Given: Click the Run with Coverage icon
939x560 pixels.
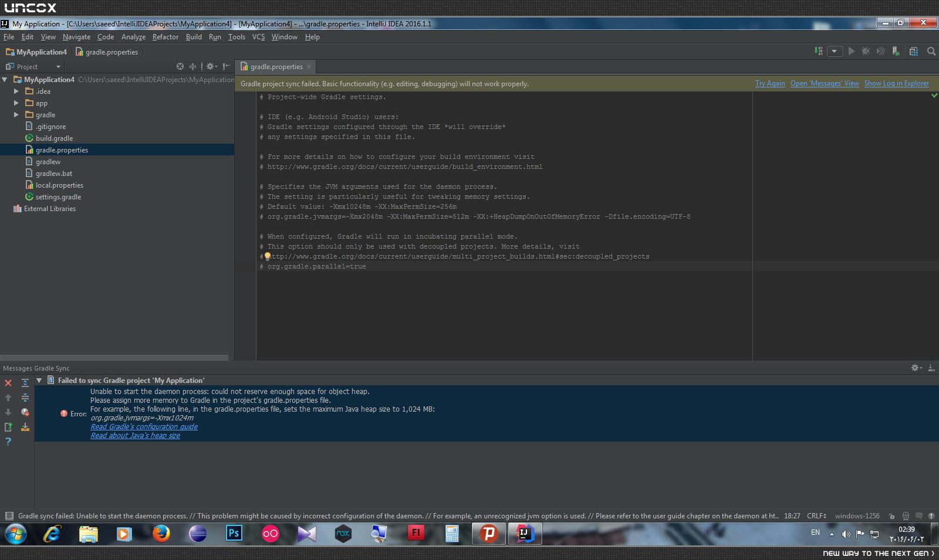Looking at the screenshot, I should (881, 52).
